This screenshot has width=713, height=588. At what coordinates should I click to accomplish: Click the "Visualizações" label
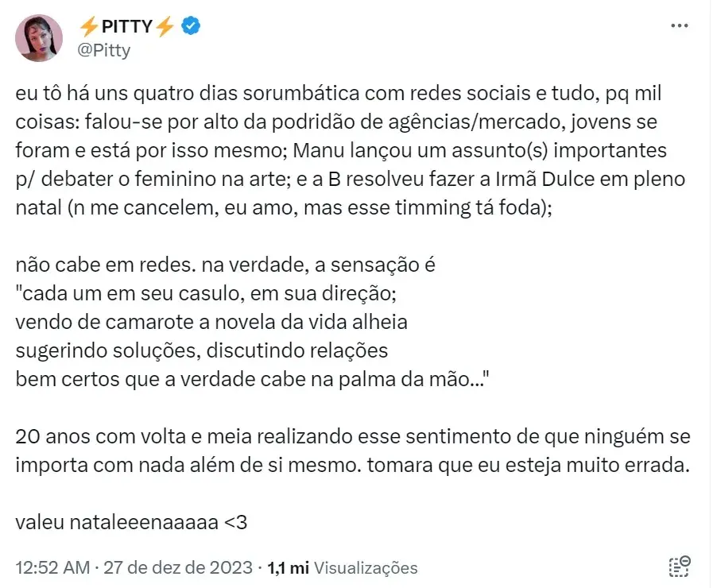point(365,568)
